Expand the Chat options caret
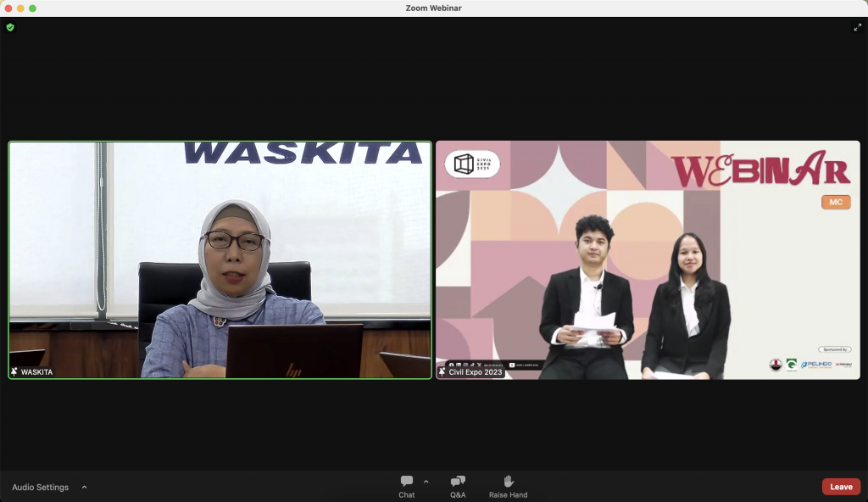This screenshot has height=502, width=868. (x=426, y=482)
